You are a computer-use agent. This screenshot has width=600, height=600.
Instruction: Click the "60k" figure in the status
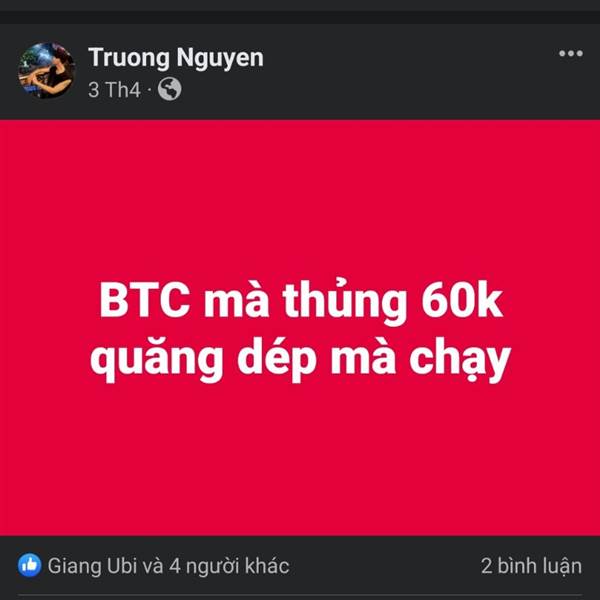[x=462, y=300]
